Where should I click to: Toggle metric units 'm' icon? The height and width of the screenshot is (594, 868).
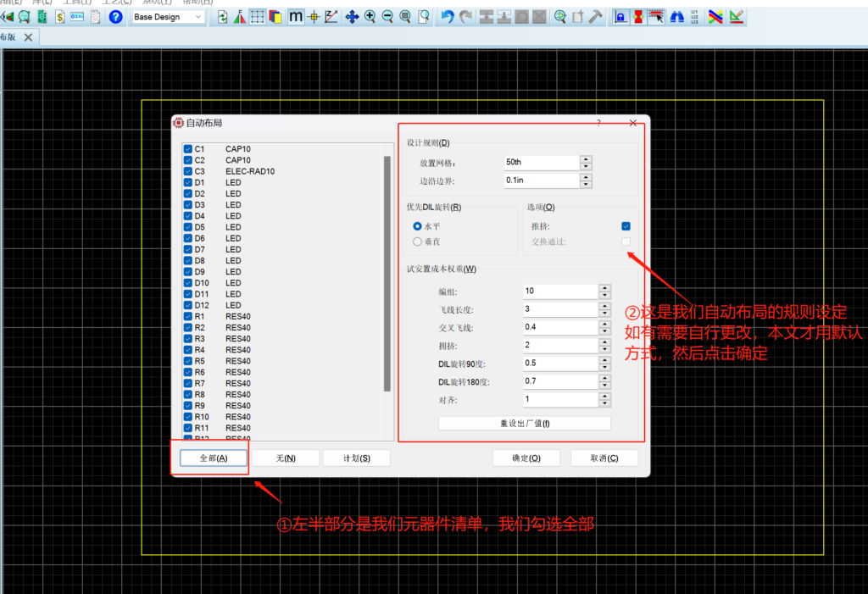click(296, 17)
